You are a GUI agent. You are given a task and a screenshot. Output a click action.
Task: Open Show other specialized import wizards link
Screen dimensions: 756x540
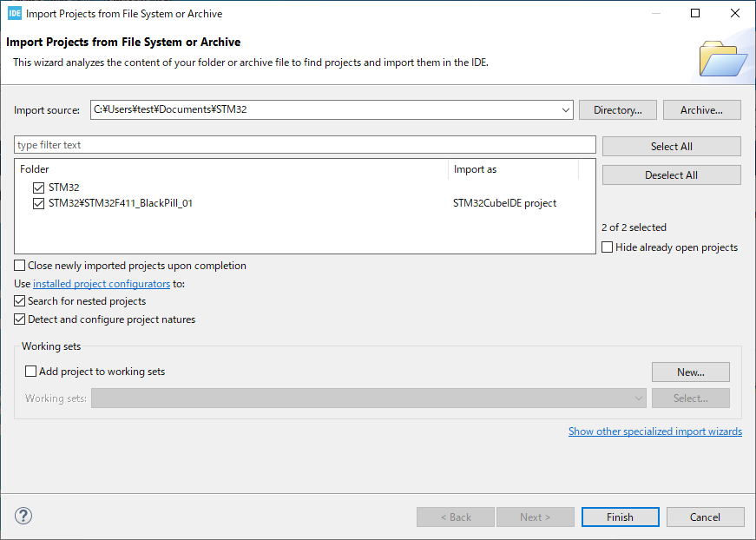[655, 431]
